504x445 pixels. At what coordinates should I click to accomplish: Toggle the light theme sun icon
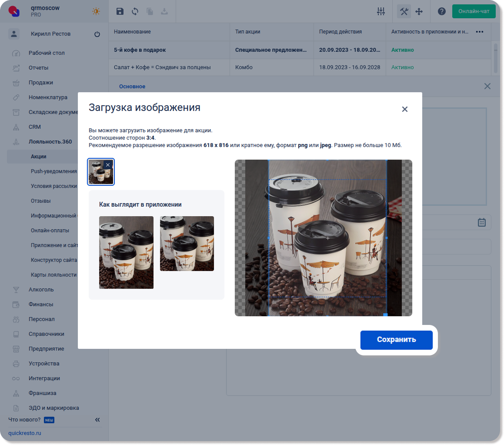(96, 12)
